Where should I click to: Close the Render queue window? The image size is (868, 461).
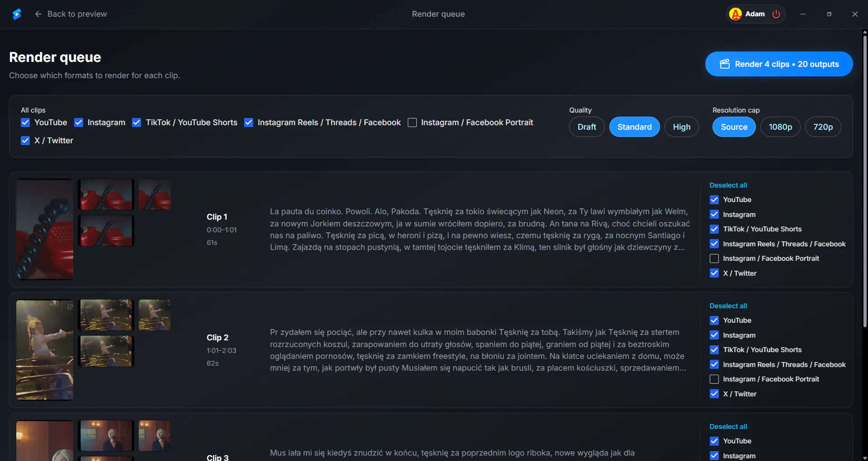[855, 14]
